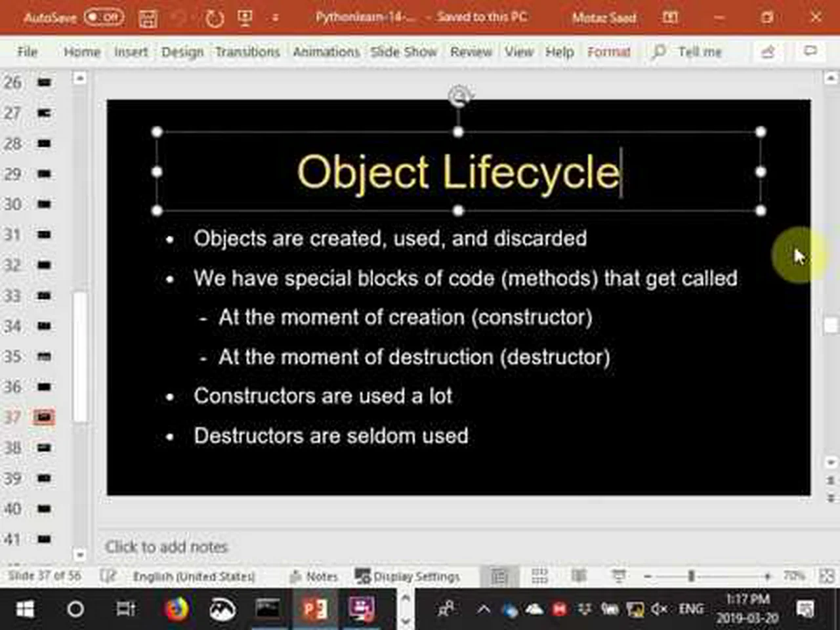Switch to the Transitions tab

click(247, 51)
